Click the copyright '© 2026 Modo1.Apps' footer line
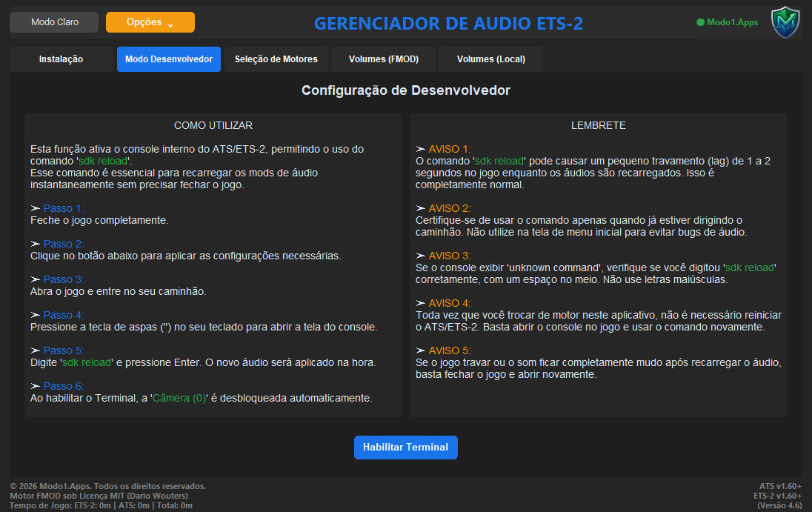Viewport: 812px width, 512px height. [x=107, y=486]
